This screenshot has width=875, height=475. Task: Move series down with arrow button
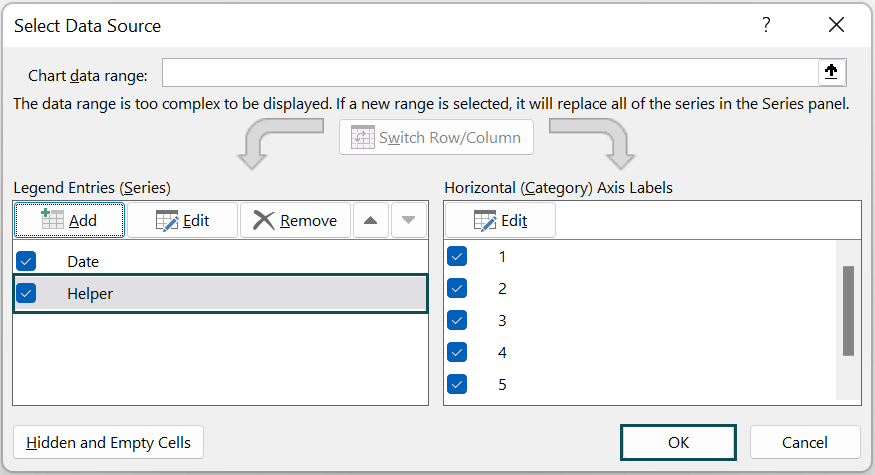(x=408, y=220)
